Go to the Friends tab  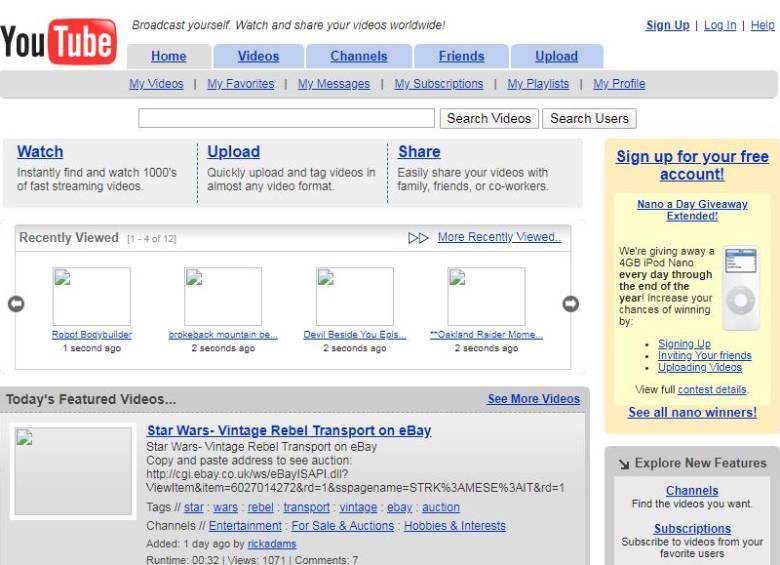click(461, 56)
